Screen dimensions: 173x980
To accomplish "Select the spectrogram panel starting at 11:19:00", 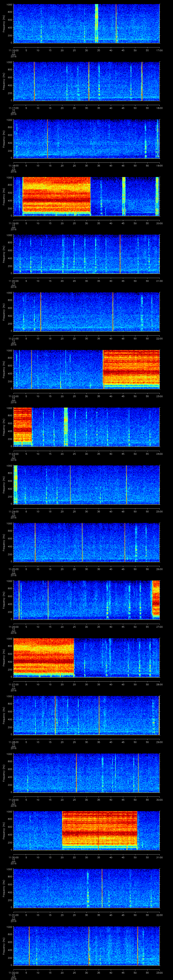I will pyautogui.click(x=86, y=196).
